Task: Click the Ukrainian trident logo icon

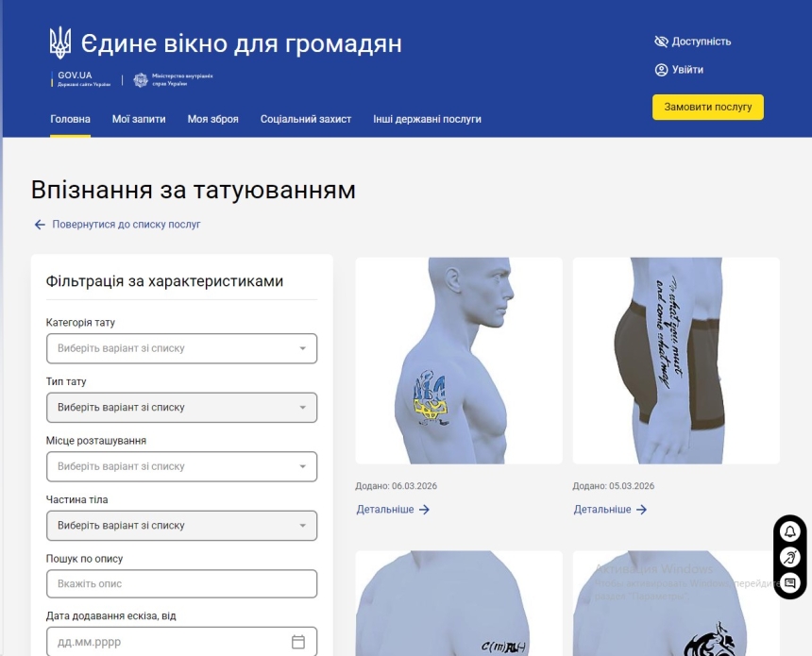Action: [x=60, y=42]
